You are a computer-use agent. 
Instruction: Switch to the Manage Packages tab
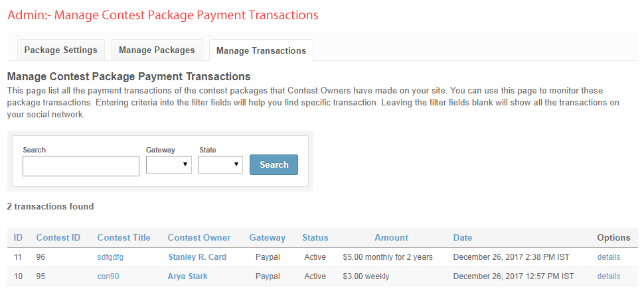click(157, 50)
